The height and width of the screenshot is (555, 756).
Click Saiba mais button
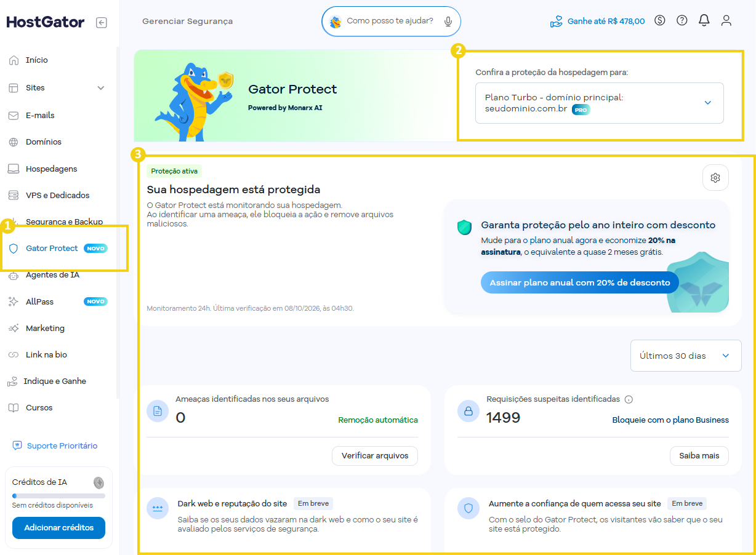click(699, 456)
